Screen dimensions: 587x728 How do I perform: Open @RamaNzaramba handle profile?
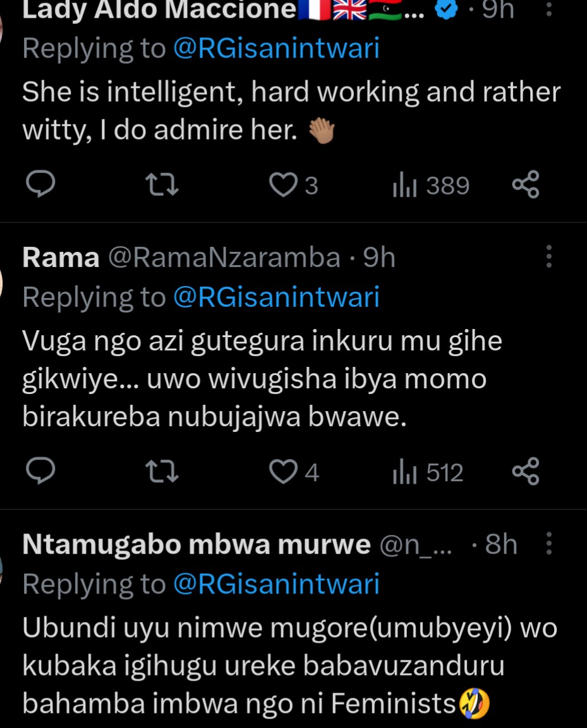(224, 258)
